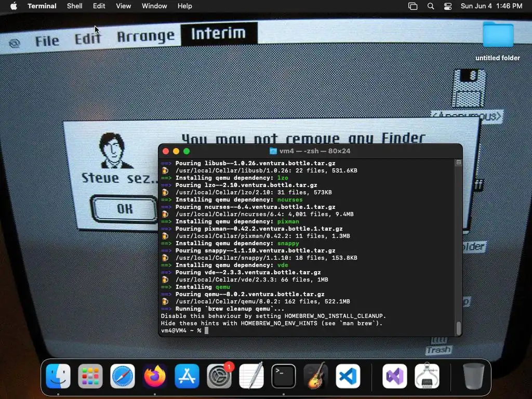Screen dimensions: 532x399
Task: Click the line /usr/local/Cellar/qemu/8.0.2: 162 files, 522.1MB
Action: click(262, 302)
